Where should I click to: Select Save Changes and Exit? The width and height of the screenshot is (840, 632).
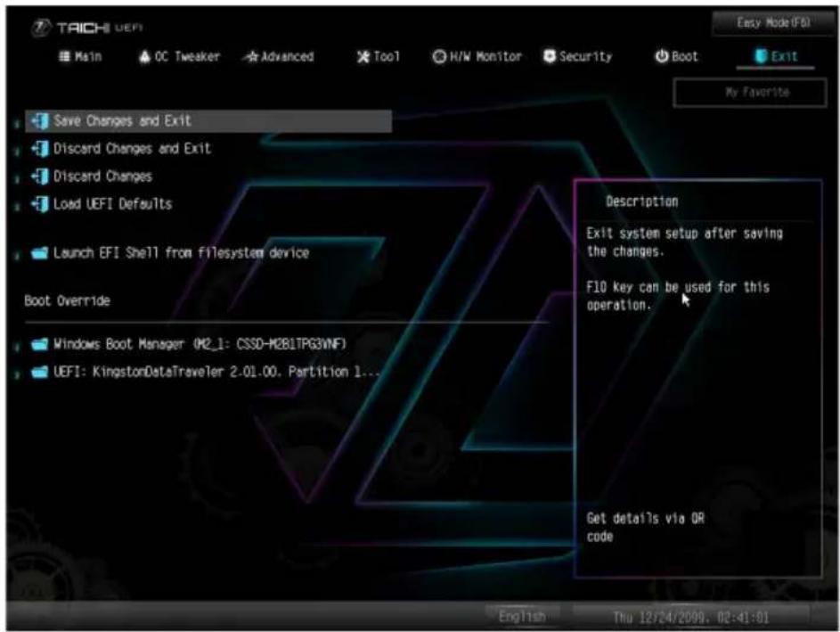[x=208, y=121]
